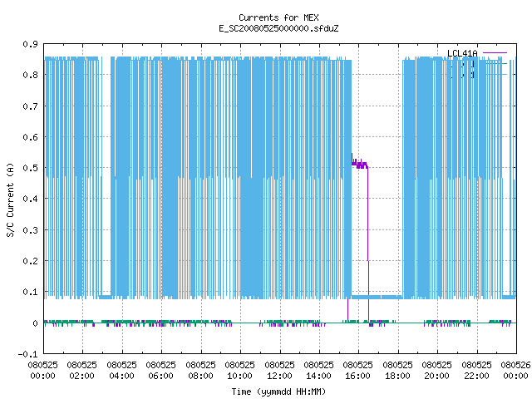Click the '10:00' time tick label

(x=240, y=376)
